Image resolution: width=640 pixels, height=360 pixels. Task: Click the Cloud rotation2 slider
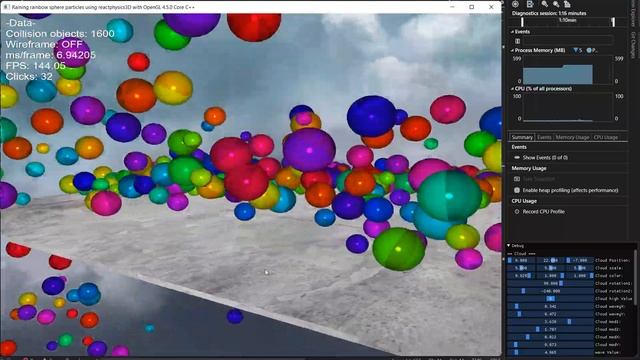click(x=550, y=291)
